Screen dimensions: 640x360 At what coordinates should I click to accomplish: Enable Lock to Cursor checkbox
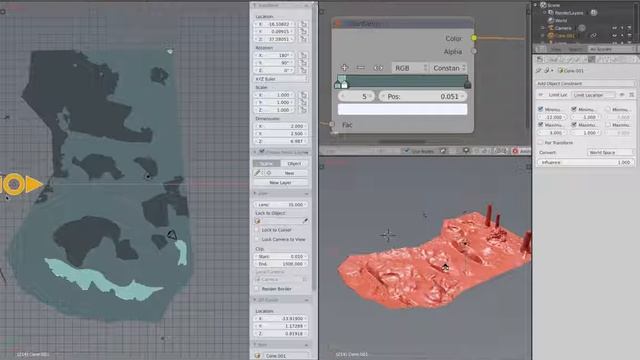point(257,230)
